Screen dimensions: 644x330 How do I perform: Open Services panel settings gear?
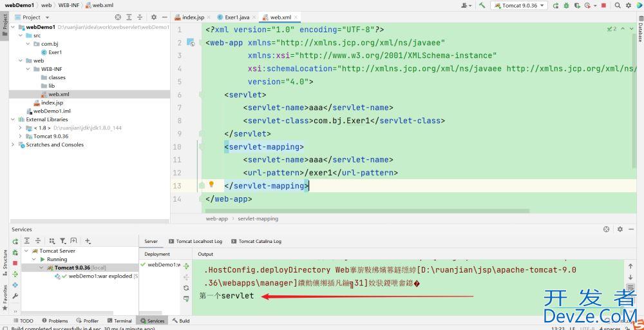(x=620, y=229)
